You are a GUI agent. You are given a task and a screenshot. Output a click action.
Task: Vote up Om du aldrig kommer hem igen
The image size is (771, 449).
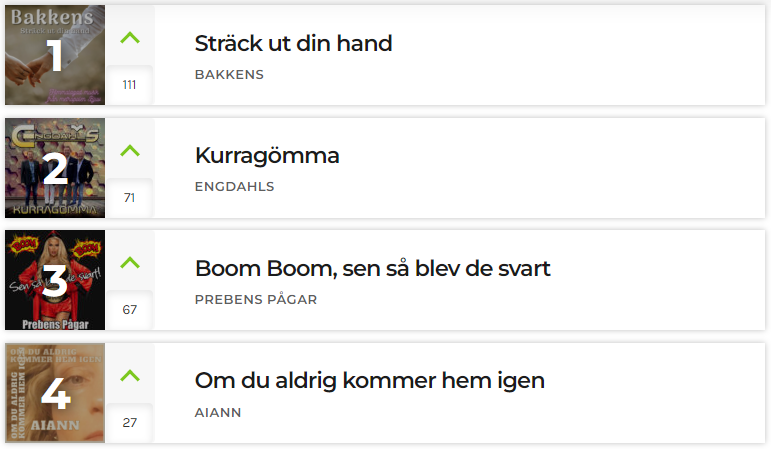point(130,376)
